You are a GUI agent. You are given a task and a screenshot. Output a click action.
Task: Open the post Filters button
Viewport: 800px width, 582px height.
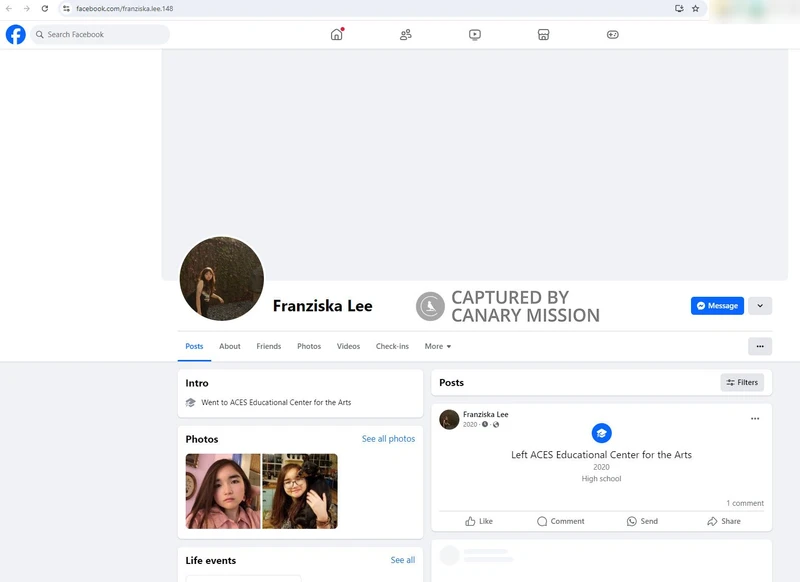pyautogui.click(x=742, y=382)
